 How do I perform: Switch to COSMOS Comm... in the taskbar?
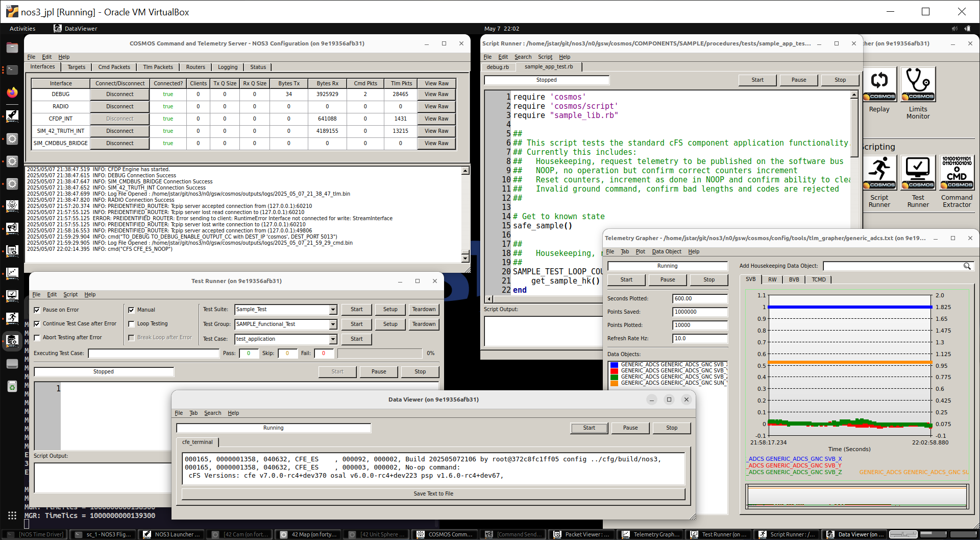tap(445, 534)
